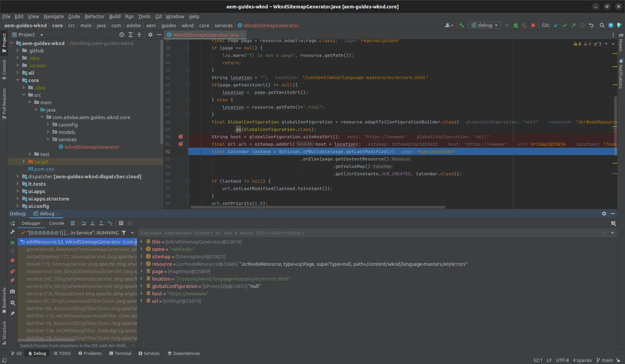Open the Build menu
This screenshot has height=364, width=625.
[x=115, y=16]
